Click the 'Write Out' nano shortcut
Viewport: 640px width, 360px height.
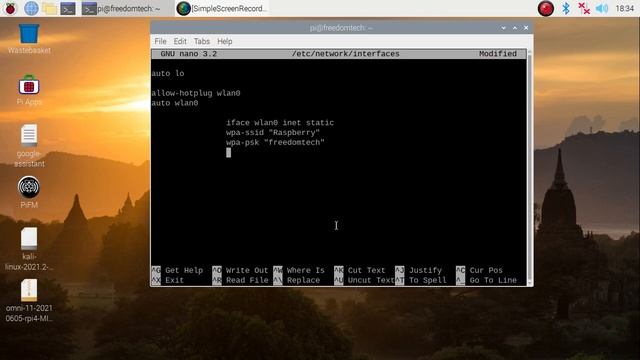coord(240,270)
